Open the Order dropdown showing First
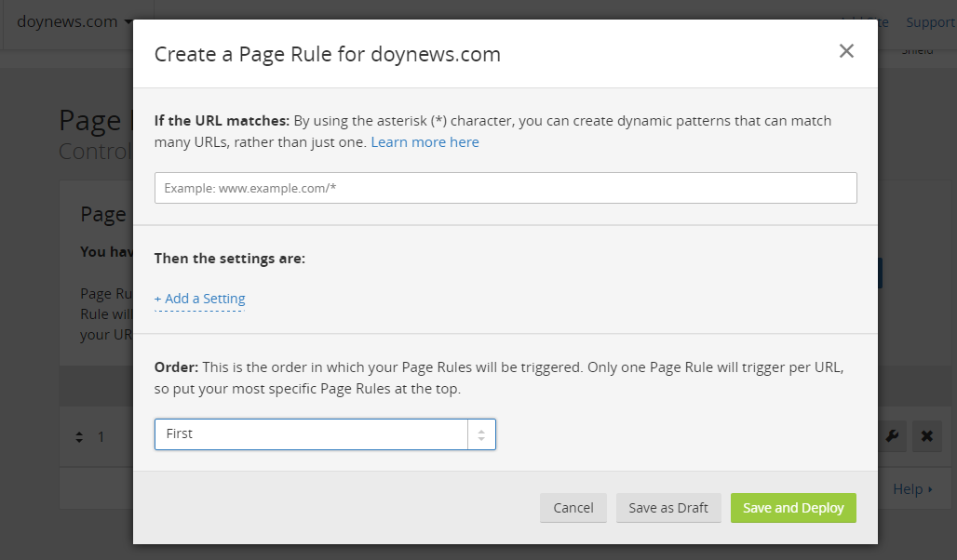This screenshot has height=560, width=957. [325, 434]
